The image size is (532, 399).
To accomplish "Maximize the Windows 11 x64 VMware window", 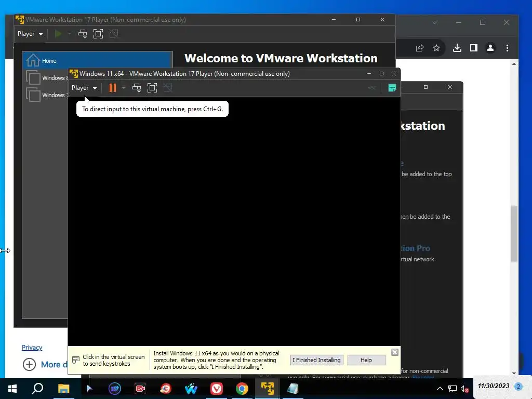I will tap(381, 74).
